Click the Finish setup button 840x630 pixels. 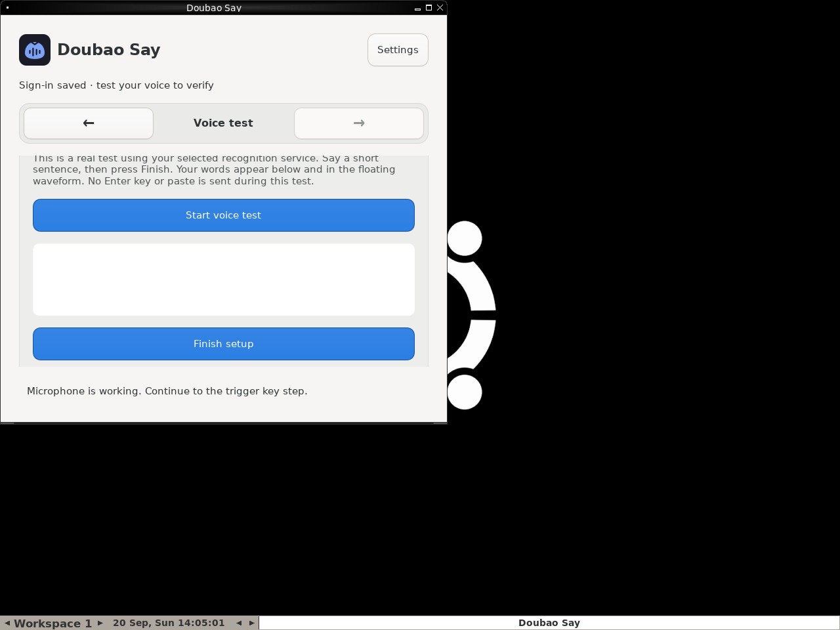click(x=224, y=344)
